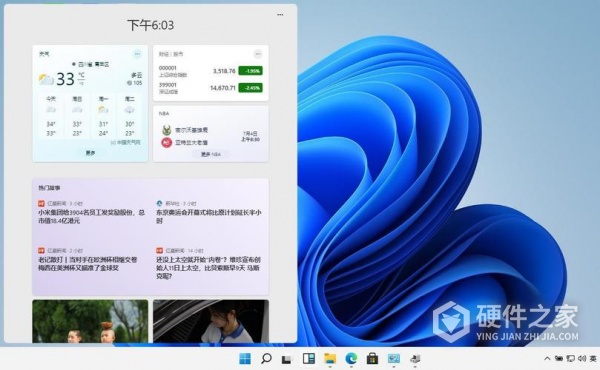This screenshot has width=600, height=370.
Task: Expand hidden system tray icons chevron
Action: click(x=547, y=359)
